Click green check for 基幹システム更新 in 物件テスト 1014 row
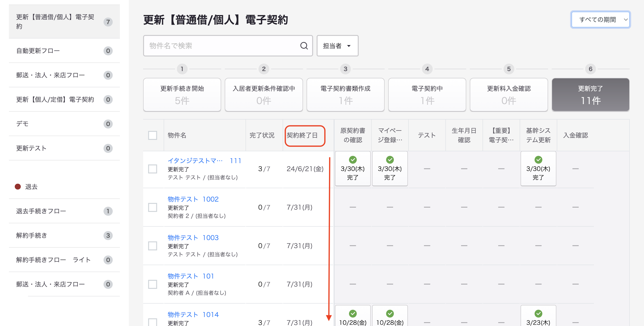 pos(538,313)
